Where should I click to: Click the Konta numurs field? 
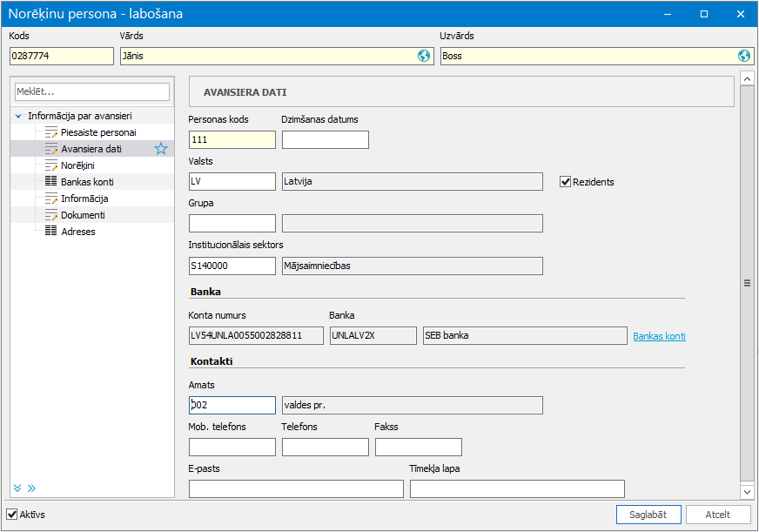coord(256,335)
